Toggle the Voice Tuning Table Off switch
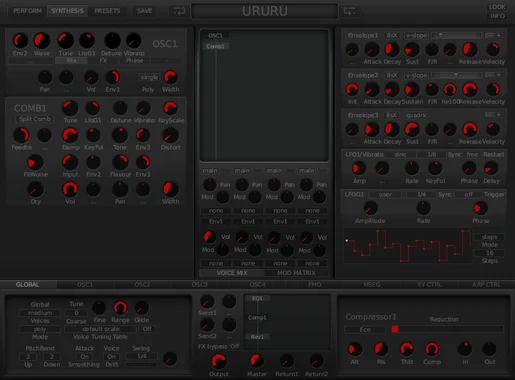The width and height of the screenshot is (515, 380). [x=147, y=329]
